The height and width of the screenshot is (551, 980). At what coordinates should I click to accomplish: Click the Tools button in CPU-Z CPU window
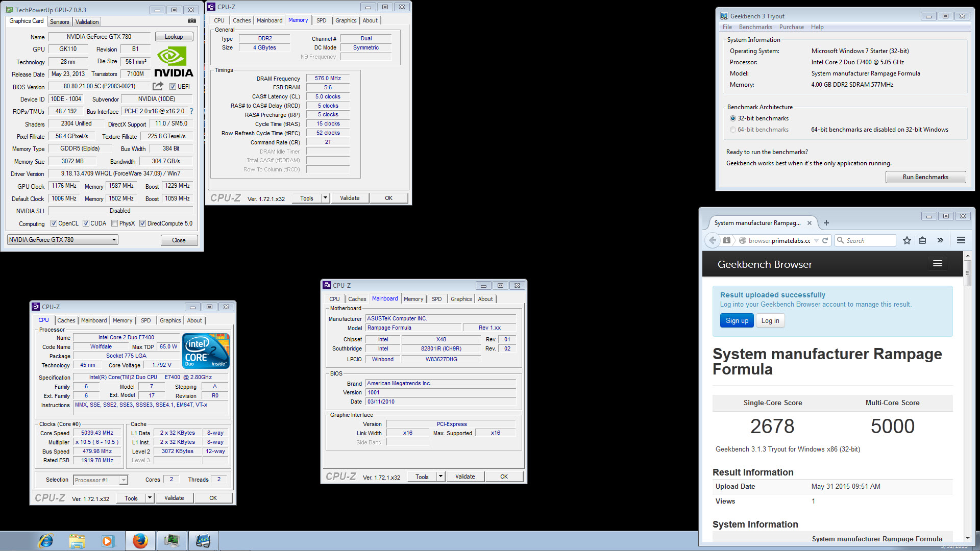pyautogui.click(x=131, y=498)
